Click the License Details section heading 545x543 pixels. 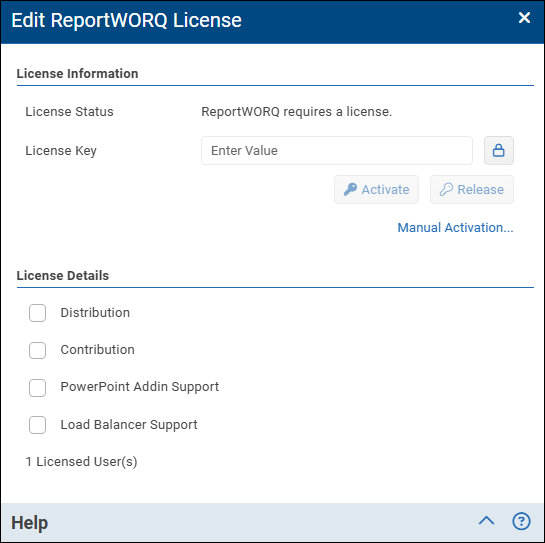(63, 276)
